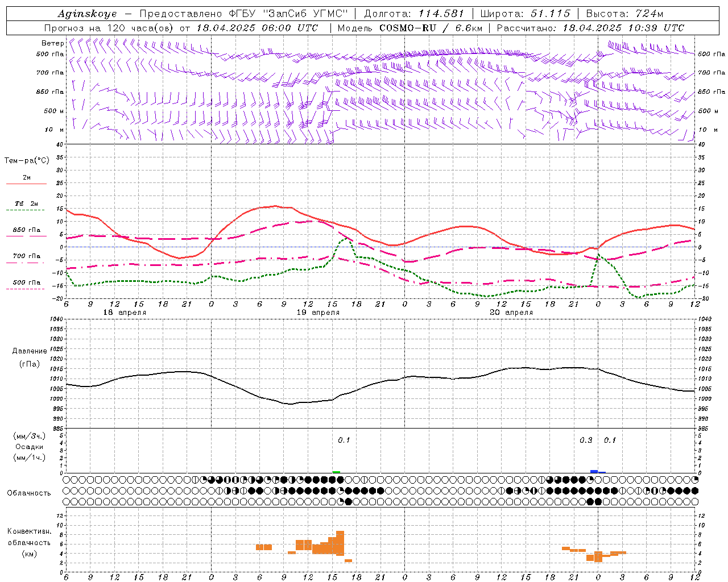Click the Долгота: 114.581 value
This screenshot has height=582, width=728.
point(414,14)
